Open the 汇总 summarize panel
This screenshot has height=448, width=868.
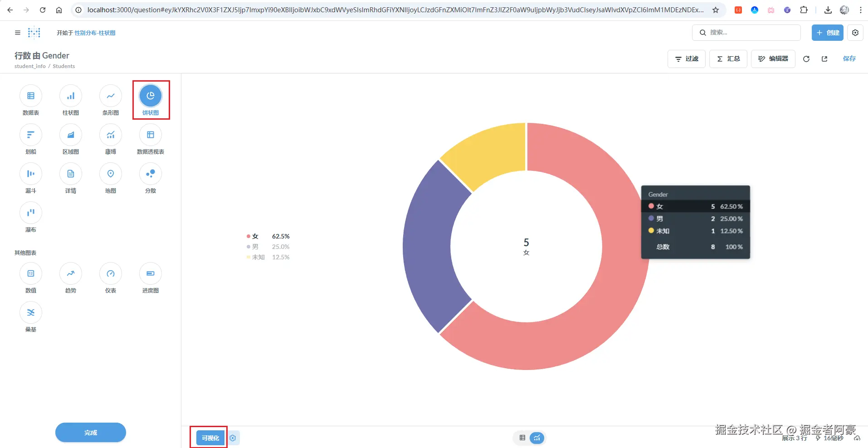pyautogui.click(x=728, y=59)
